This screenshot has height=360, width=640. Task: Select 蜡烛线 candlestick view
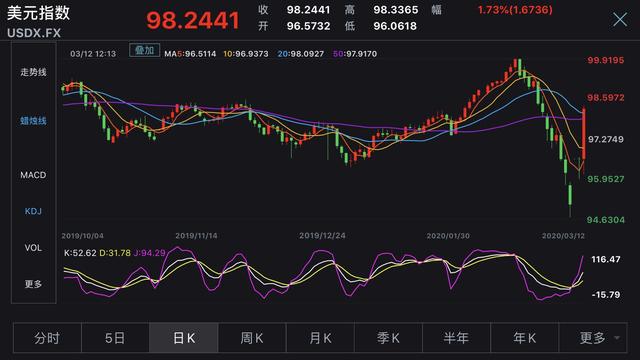pos(33,120)
